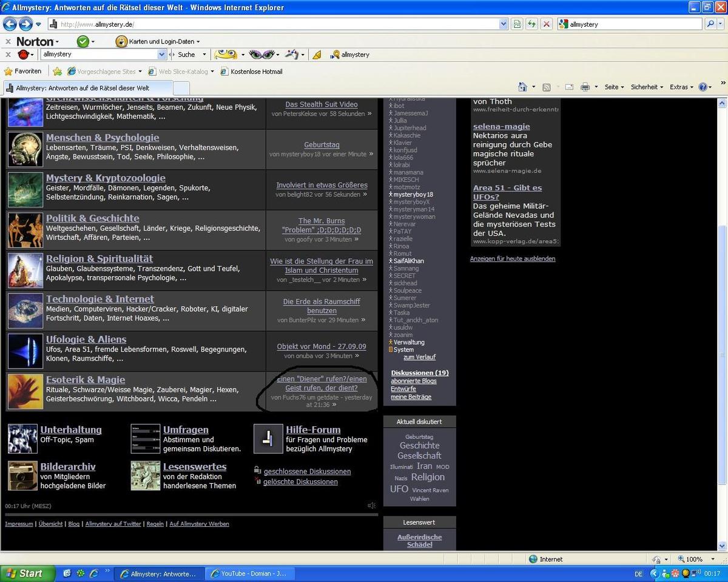Open the recent pages dropdown next to Forward
Image resolution: width=728 pixels, height=582 pixels.
[38, 24]
